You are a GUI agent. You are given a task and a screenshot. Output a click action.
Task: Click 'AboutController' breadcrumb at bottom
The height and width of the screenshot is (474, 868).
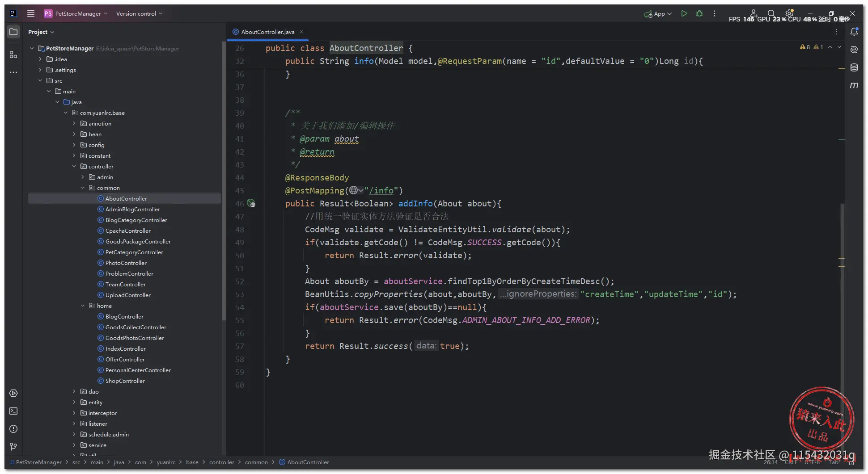pyautogui.click(x=304, y=462)
